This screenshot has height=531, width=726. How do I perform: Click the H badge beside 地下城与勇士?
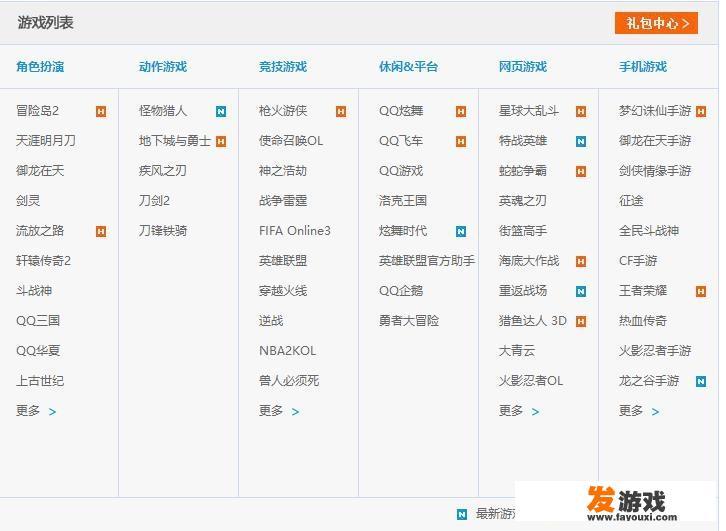click(221, 142)
